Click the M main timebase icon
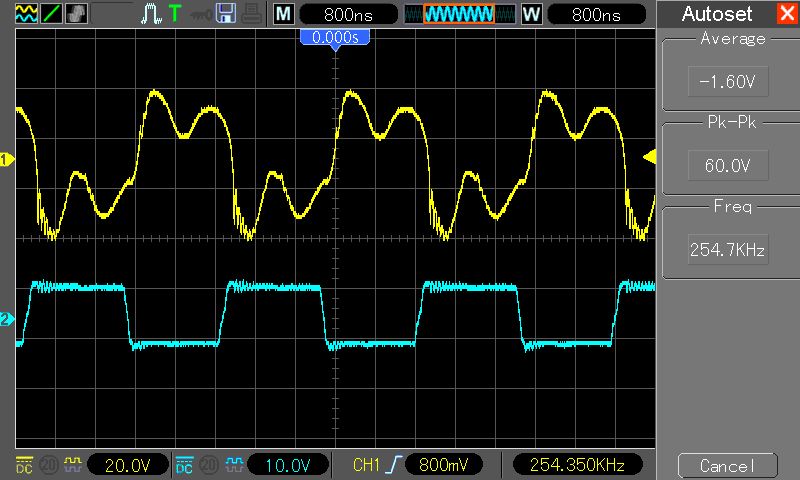Viewport: 800px width, 480px height. click(284, 14)
